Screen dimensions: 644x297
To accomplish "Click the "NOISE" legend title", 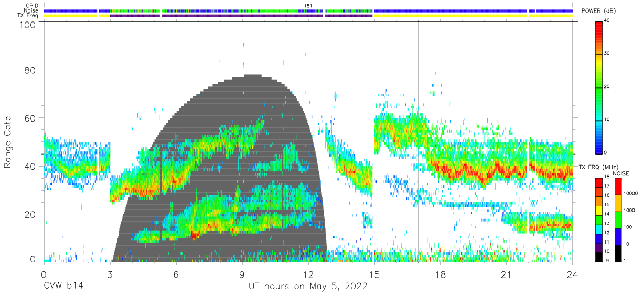I will coord(621,173).
